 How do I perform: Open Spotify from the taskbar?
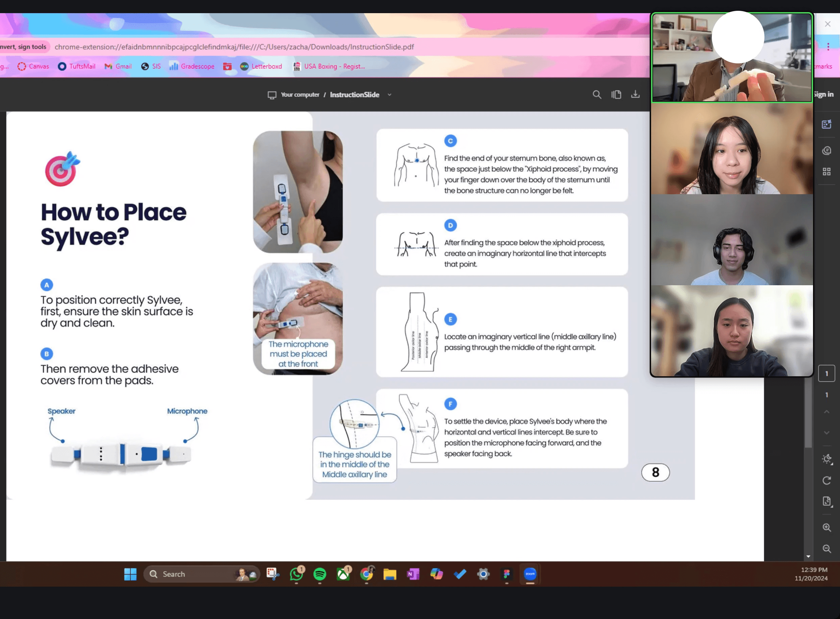pyautogui.click(x=320, y=574)
